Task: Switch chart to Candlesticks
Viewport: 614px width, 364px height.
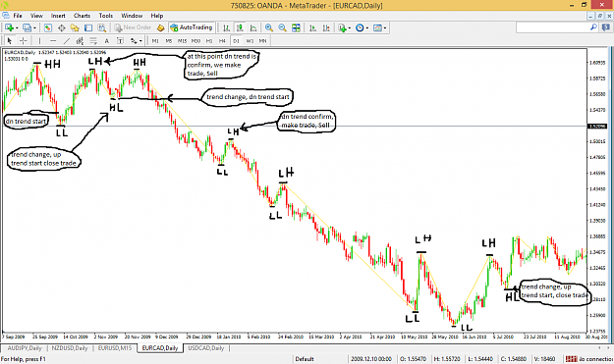Action: (240, 27)
